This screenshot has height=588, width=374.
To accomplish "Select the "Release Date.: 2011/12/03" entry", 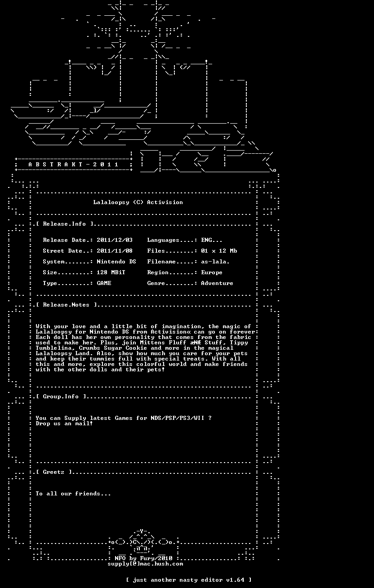I will click(x=88, y=240).
